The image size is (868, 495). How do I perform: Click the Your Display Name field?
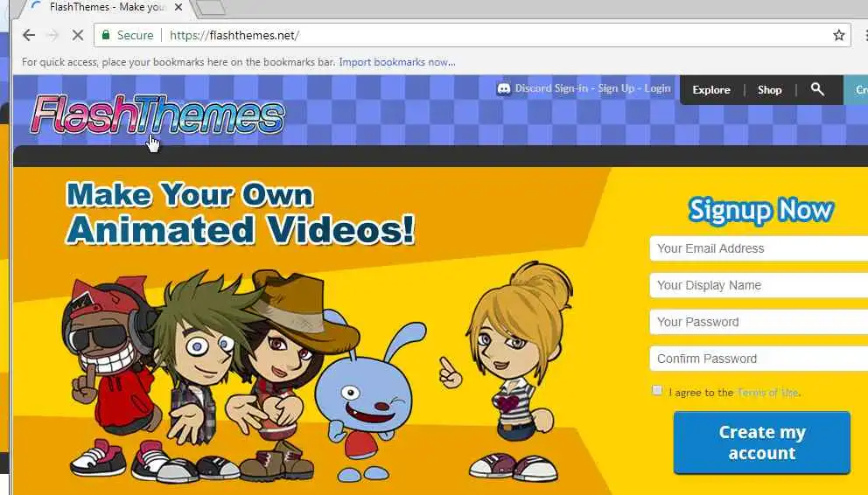coord(759,285)
